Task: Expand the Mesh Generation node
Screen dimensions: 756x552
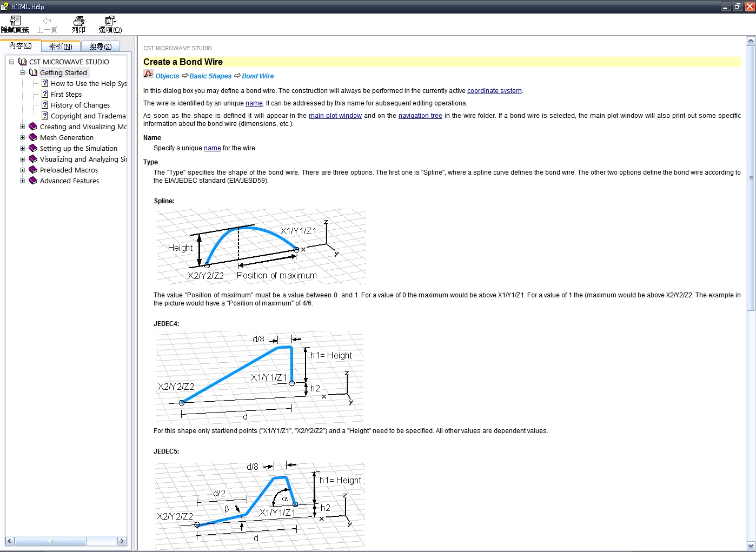Action: 22,138
